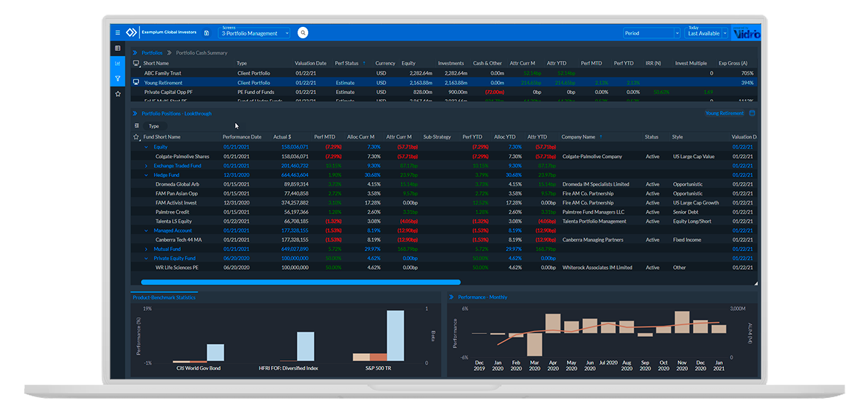Click the March 2020 negative bar
Viewport: 868px width, 407px height.
tap(533, 345)
